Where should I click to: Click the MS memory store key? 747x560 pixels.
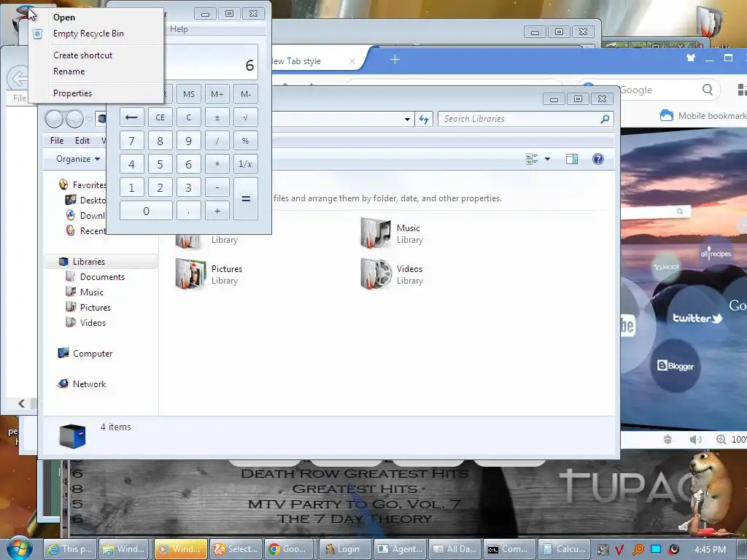189,94
